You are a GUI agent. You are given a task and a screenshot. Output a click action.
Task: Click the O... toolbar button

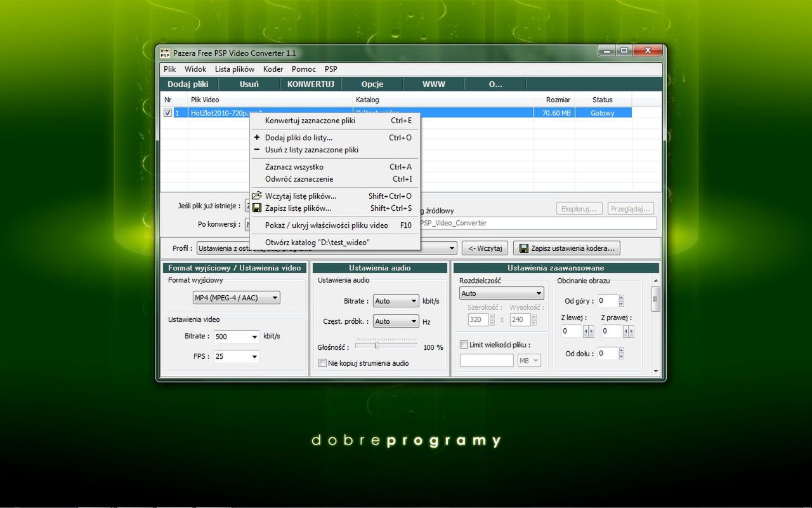(x=495, y=84)
